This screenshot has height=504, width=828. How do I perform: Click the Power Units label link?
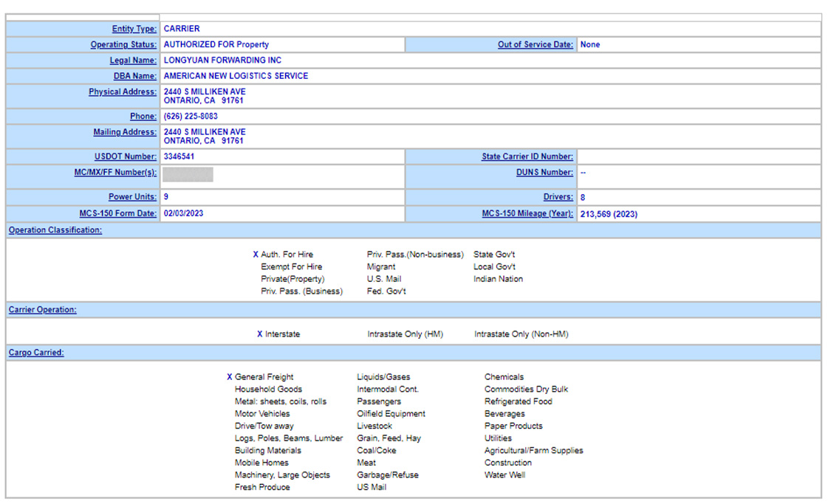point(132,197)
